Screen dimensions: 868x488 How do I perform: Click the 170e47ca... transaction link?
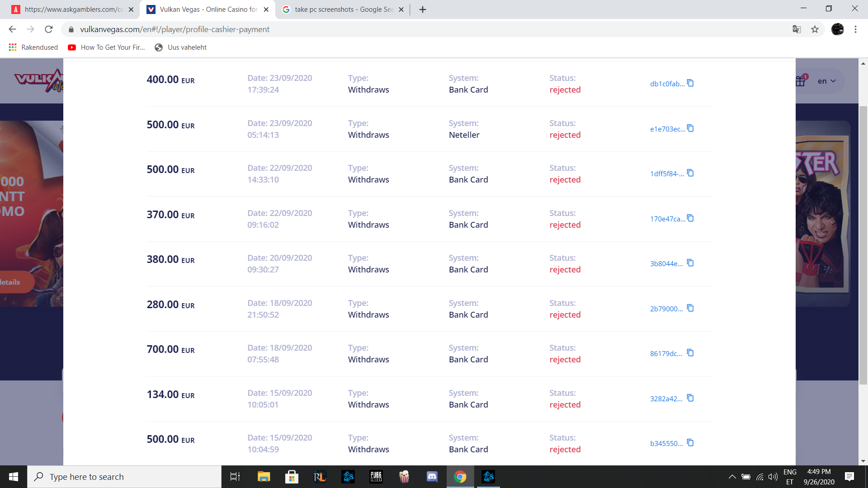668,219
